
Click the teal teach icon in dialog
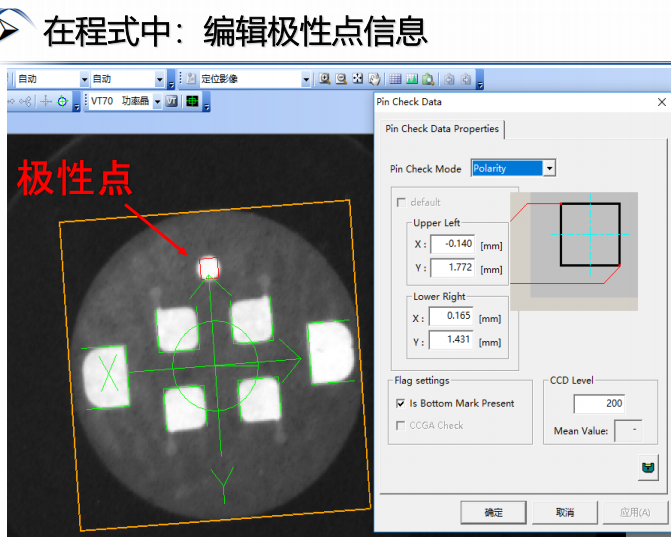(x=648, y=467)
